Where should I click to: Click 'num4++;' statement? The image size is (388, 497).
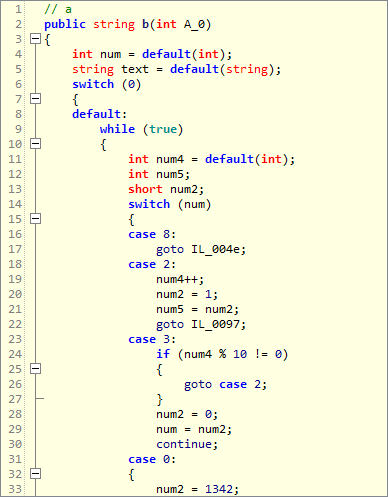coord(180,279)
